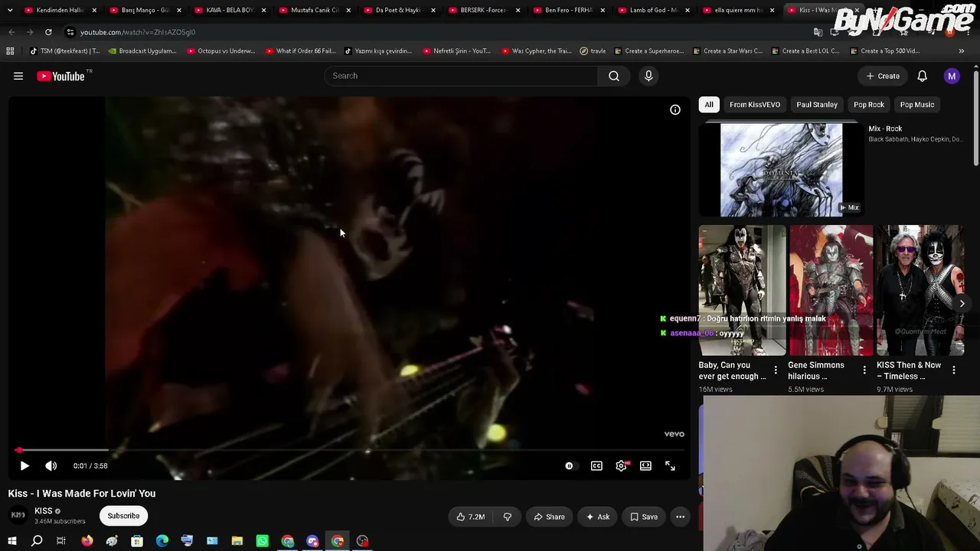980x551 pixels.
Task: Select the All filter chip
Action: (709, 104)
